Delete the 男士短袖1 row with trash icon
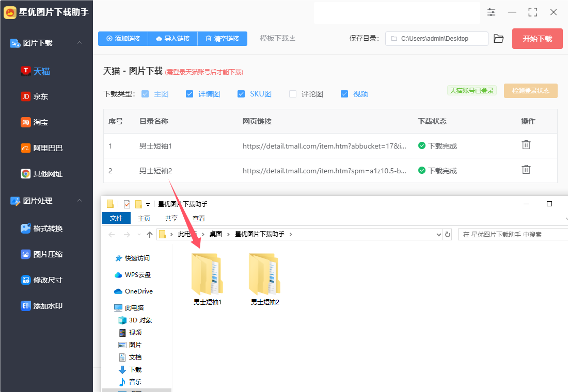 526,145
